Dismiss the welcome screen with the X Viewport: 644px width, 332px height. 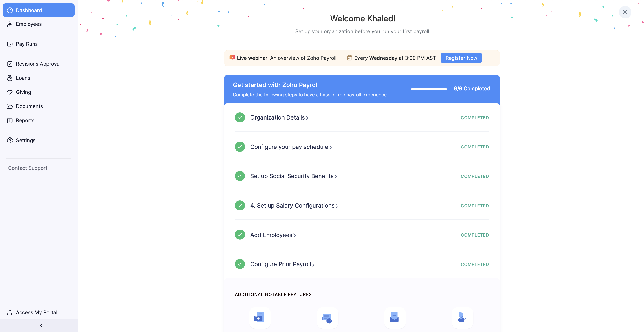point(625,12)
